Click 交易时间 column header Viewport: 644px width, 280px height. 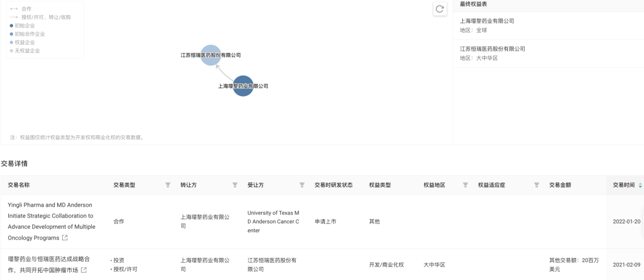[624, 185]
